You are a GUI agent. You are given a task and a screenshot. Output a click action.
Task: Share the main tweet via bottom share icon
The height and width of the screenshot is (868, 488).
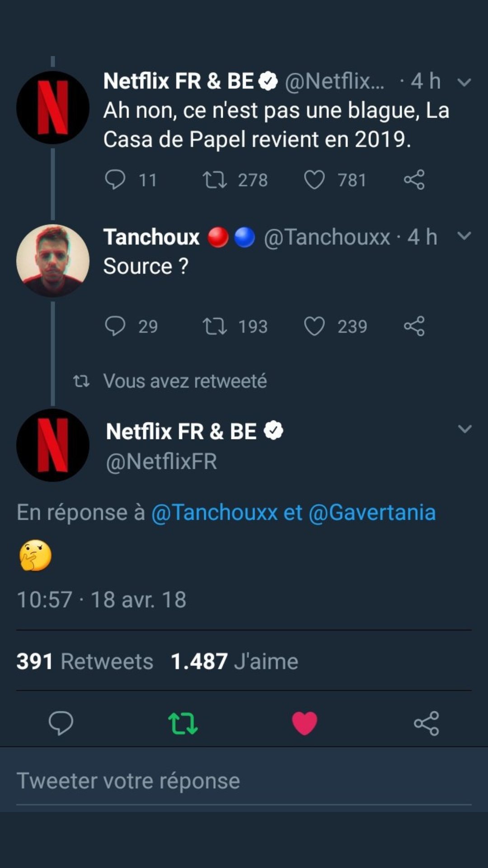coord(427,723)
